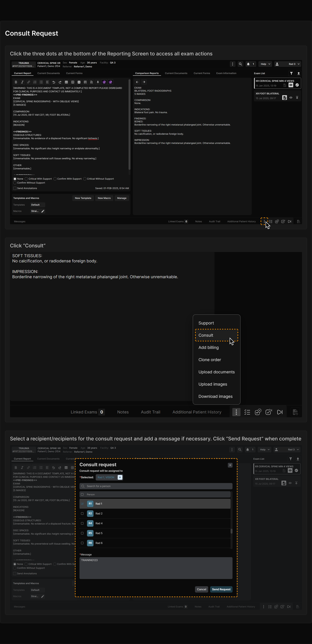The height and width of the screenshot is (644, 312).
Task: Toggle Bold formatting in the top reporting screen toolbar
Action: tap(16, 82)
